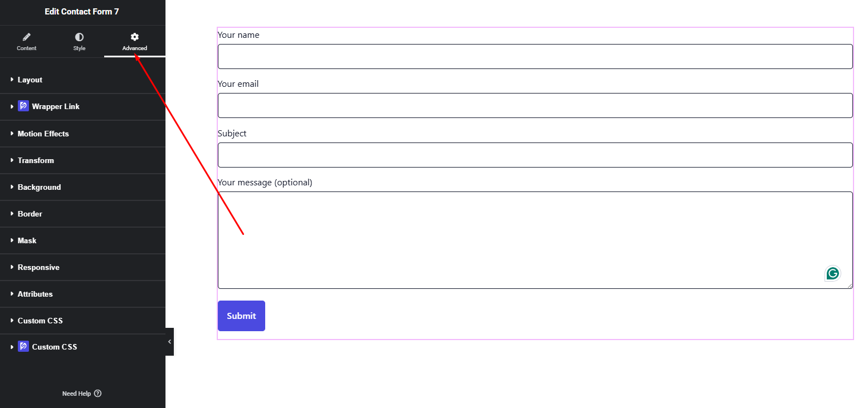The height and width of the screenshot is (408, 868).
Task: Expand the Attributes section
Action: (35, 294)
